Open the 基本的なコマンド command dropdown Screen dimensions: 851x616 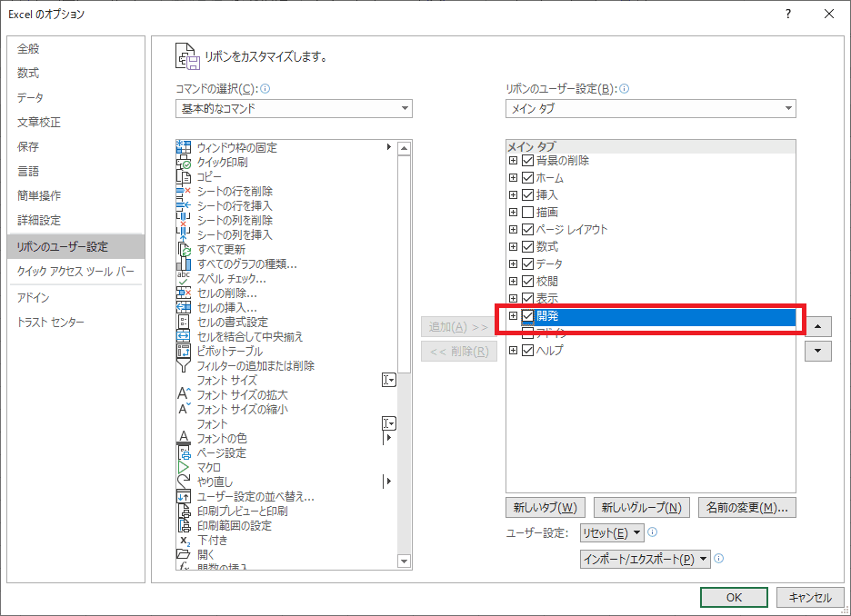pos(294,109)
